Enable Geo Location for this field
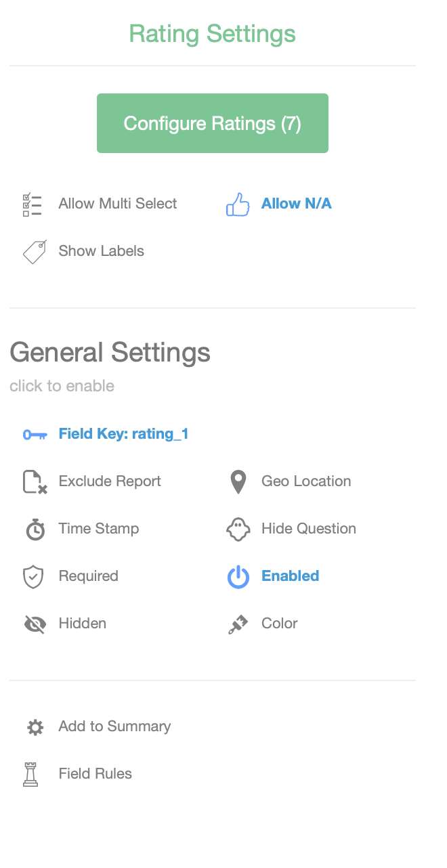The image size is (447, 868). pos(306,481)
